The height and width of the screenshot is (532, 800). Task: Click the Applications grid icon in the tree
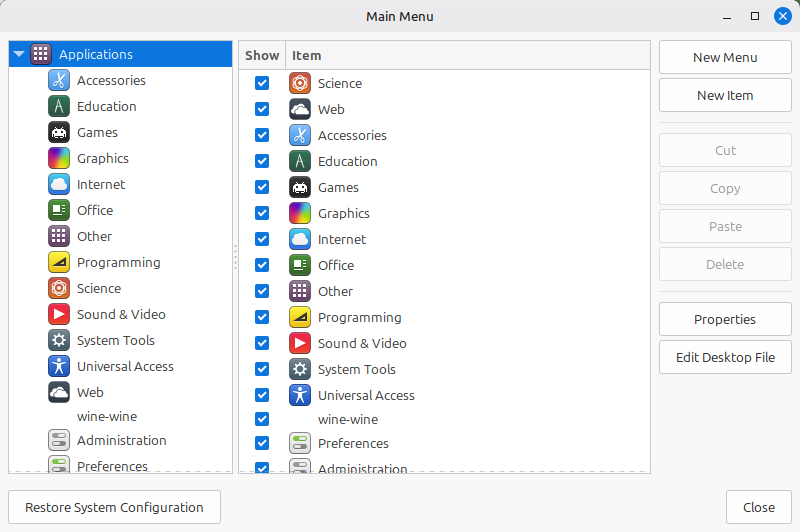click(x=41, y=54)
